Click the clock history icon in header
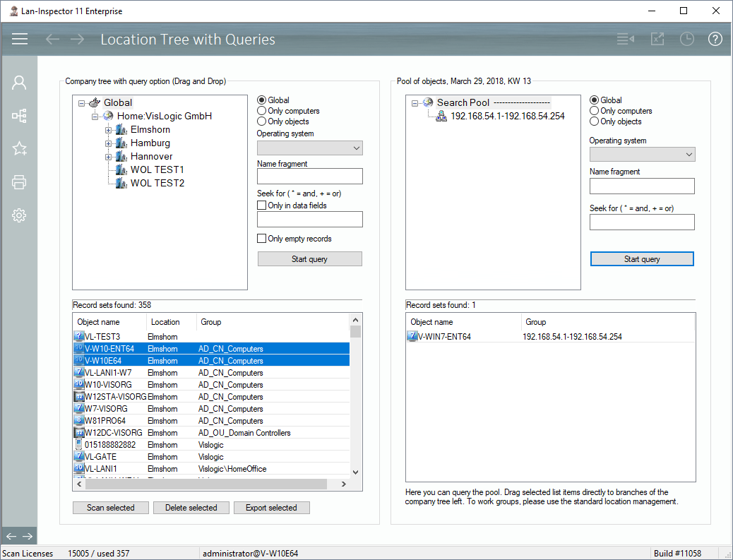The width and height of the screenshot is (733, 560). point(686,39)
